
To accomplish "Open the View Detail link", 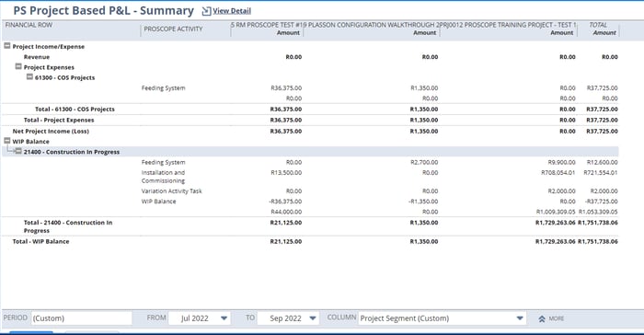I will point(232,11).
